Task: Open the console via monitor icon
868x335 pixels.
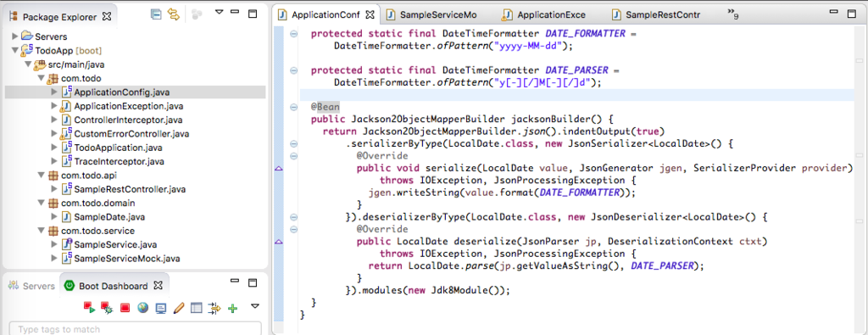Action: [160, 308]
